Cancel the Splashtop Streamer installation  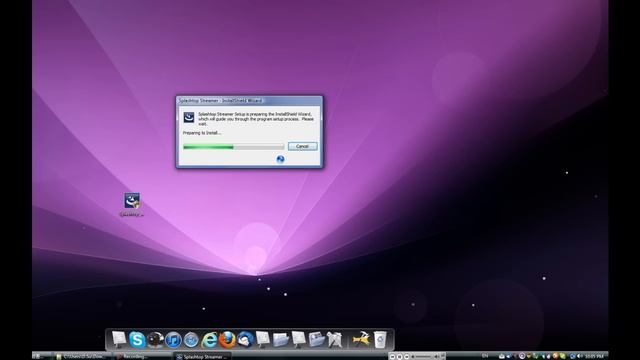coord(302,146)
